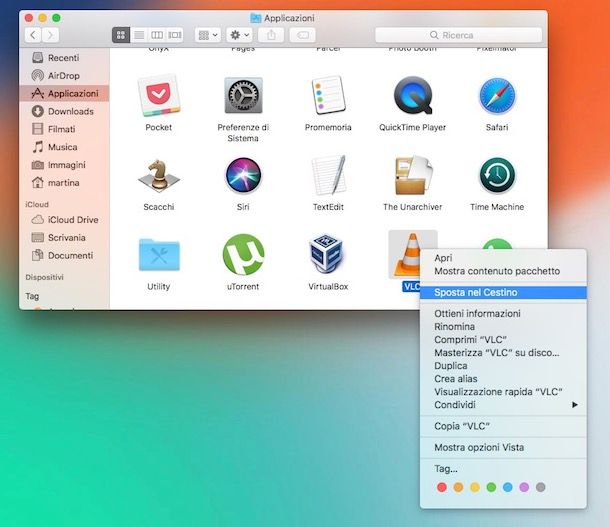The width and height of the screenshot is (610, 527).
Task: Switch to list view mode
Action: pos(139,35)
